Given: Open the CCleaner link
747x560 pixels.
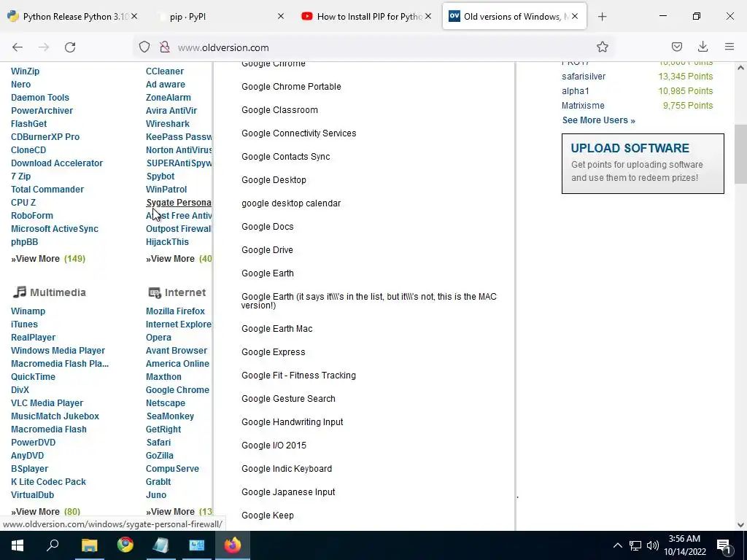Looking at the screenshot, I should click(x=165, y=71).
